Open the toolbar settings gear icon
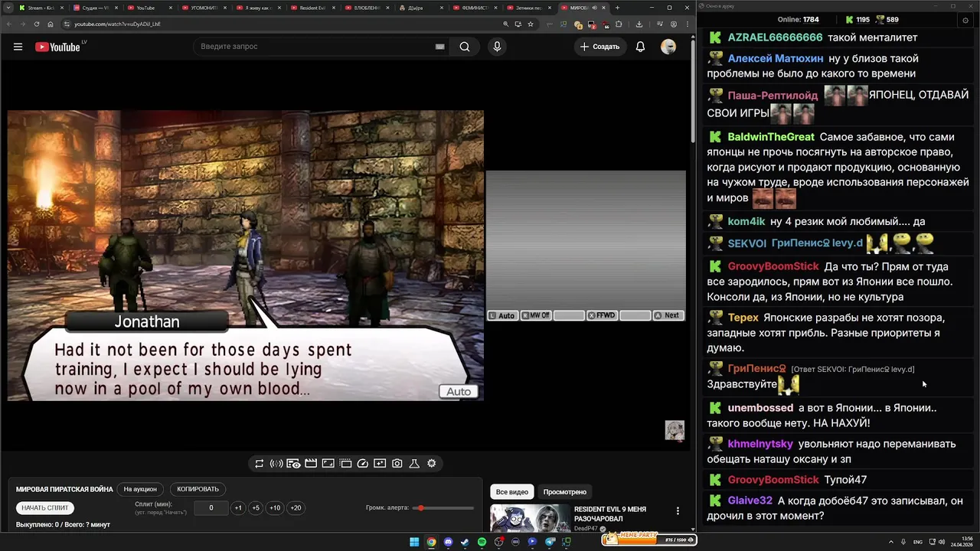 point(432,464)
